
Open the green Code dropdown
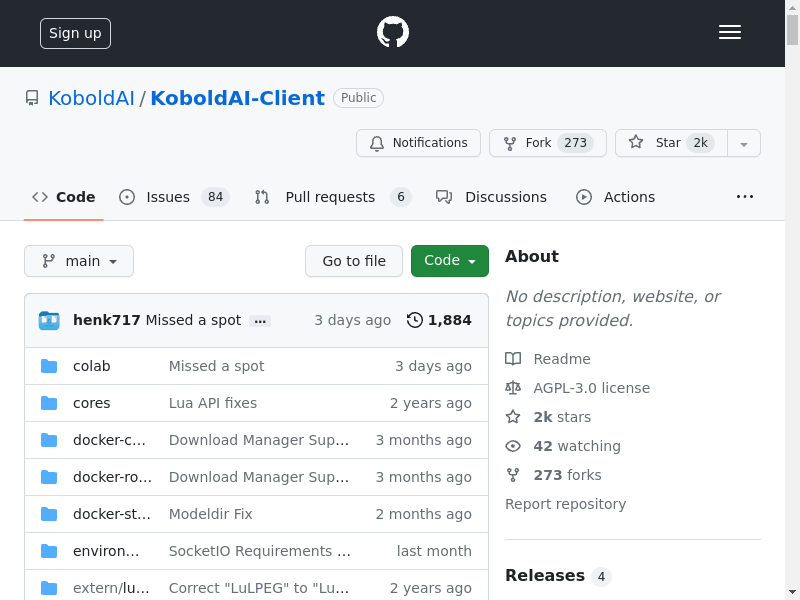(449, 261)
